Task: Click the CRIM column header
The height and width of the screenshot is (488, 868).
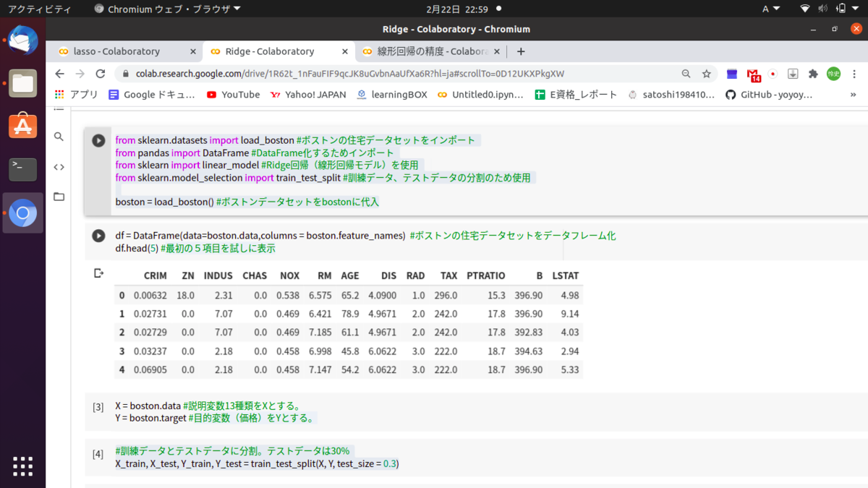Action: pyautogui.click(x=155, y=275)
